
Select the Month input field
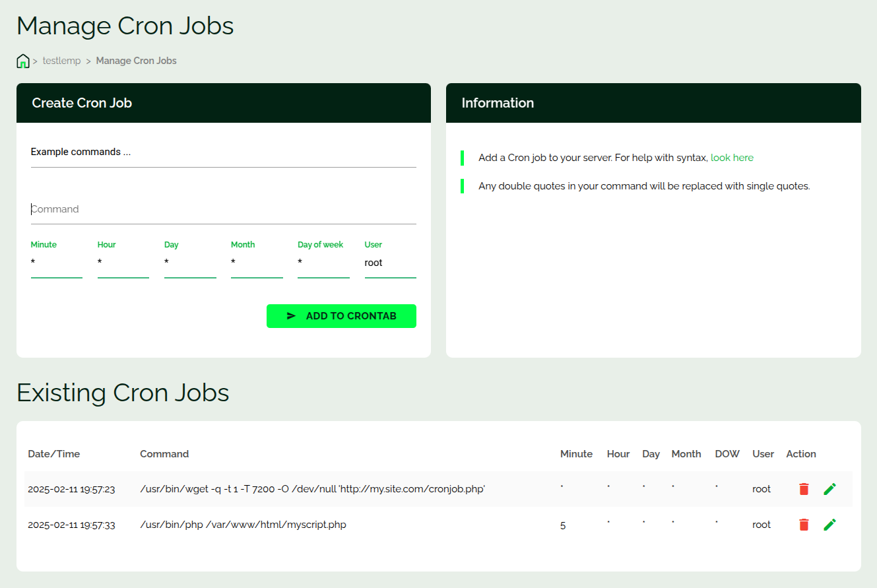[257, 263]
